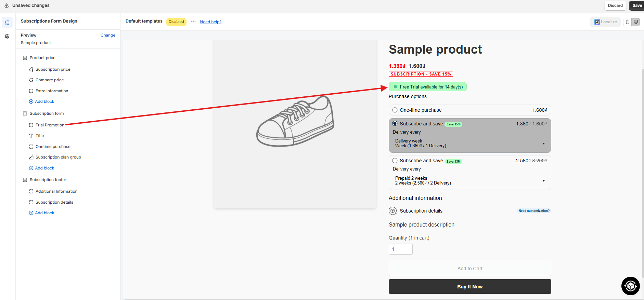Click the Buy It Now button

[469, 287]
